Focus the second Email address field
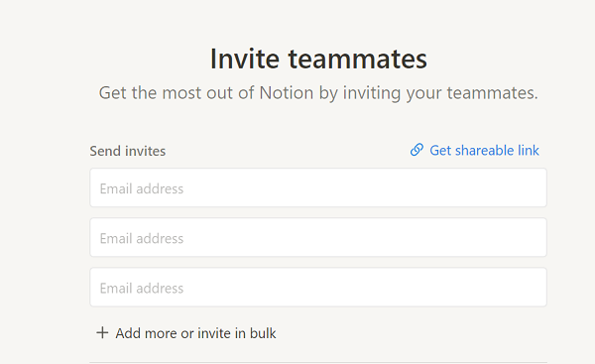This screenshot has height=364, width=595. click(318, 238)
